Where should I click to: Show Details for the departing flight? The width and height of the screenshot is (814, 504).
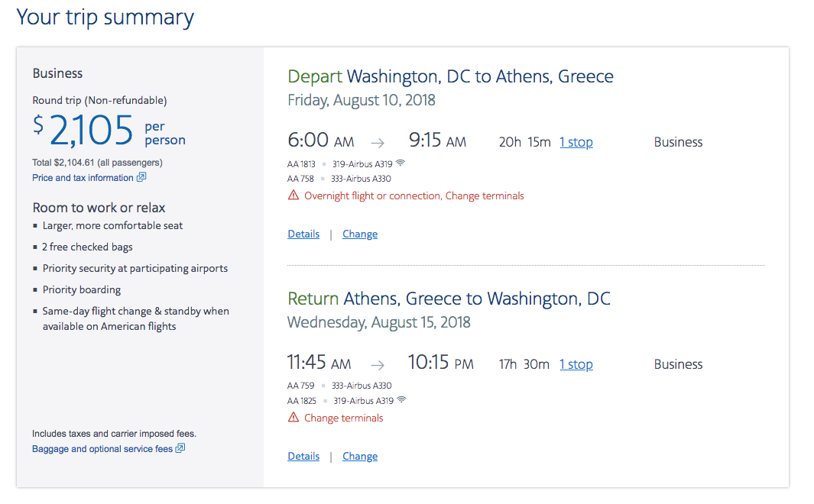tap(303, 234)
